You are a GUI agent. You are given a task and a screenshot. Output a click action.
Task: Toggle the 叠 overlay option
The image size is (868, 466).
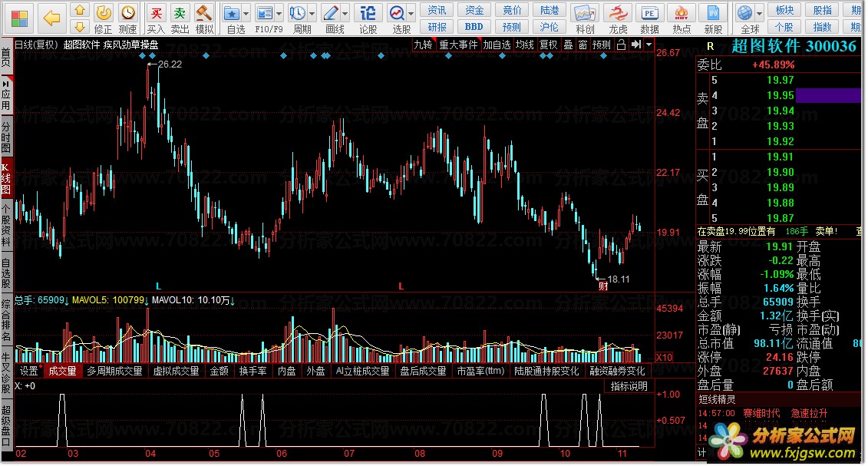pyautogui.click(x=569, y=45)
